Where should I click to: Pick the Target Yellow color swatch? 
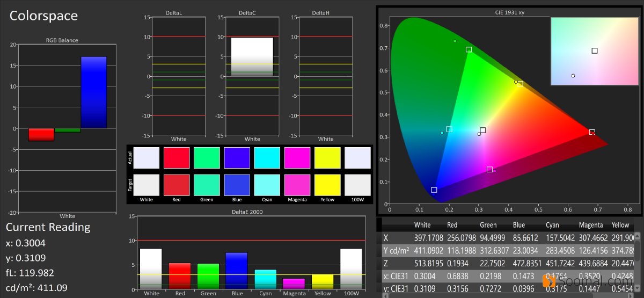click(x=327, y=185)
